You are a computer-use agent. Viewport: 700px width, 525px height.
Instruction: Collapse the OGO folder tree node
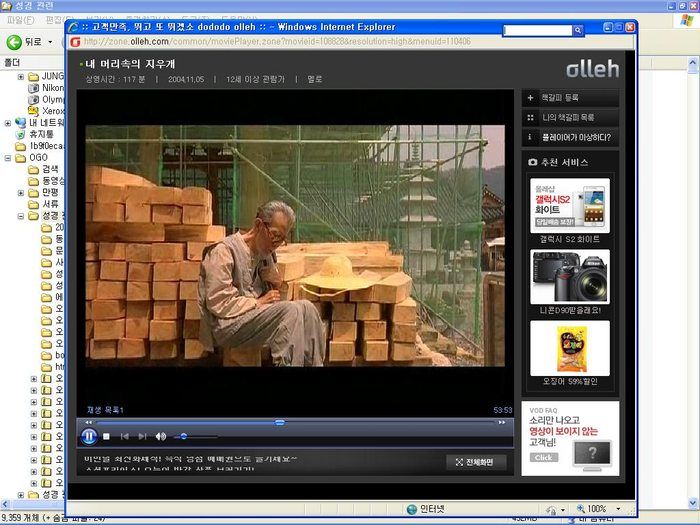point(8,158)
